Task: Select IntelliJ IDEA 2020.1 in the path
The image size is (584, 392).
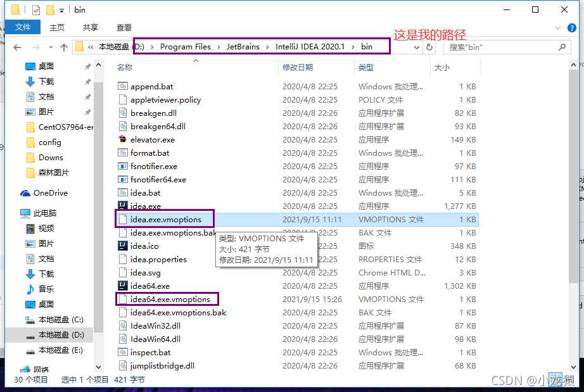Action: [x=310, y=46]
